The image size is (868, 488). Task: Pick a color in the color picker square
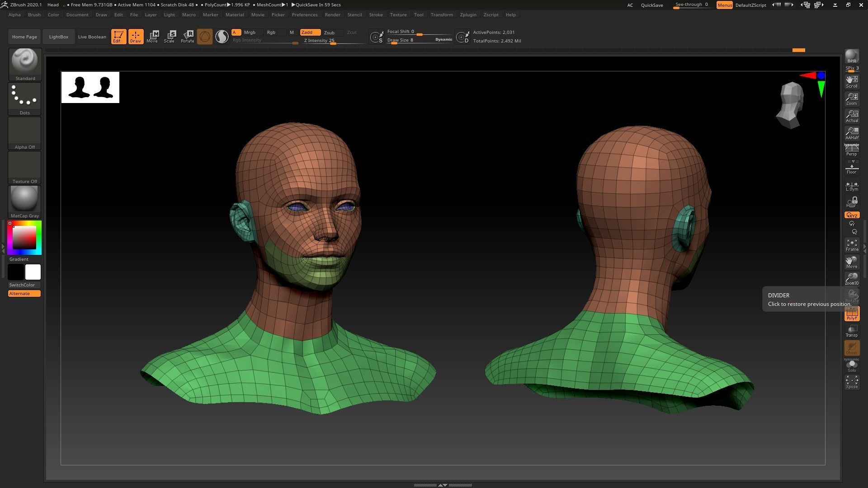pos(24,238)
